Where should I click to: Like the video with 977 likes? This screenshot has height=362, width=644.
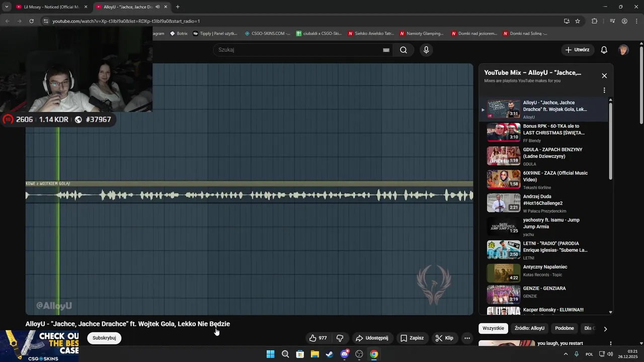tap(318, 338)
